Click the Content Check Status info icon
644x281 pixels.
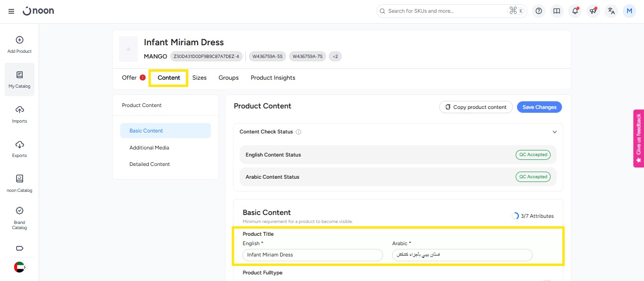coord(298,132)
